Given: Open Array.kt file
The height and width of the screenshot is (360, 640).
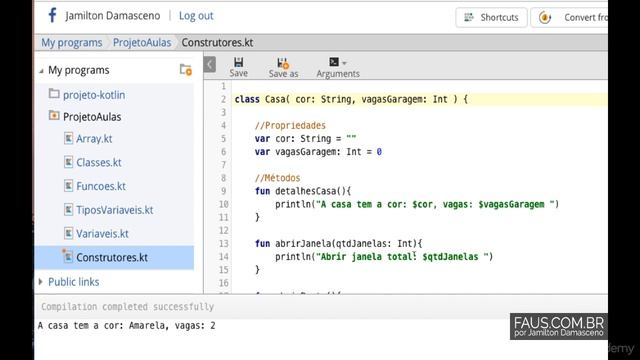Looking at the screenshot, I should coord(94,139).
